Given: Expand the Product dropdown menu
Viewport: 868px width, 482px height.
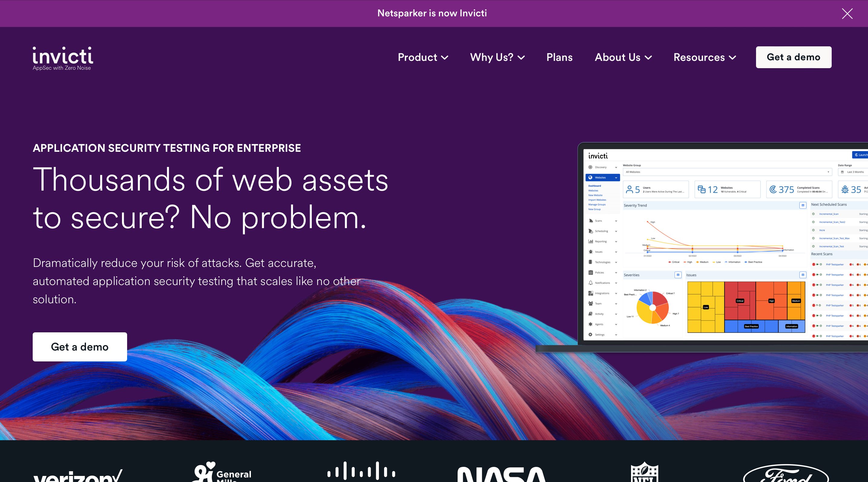Looking at the screenshot, I should coord(423,57).
